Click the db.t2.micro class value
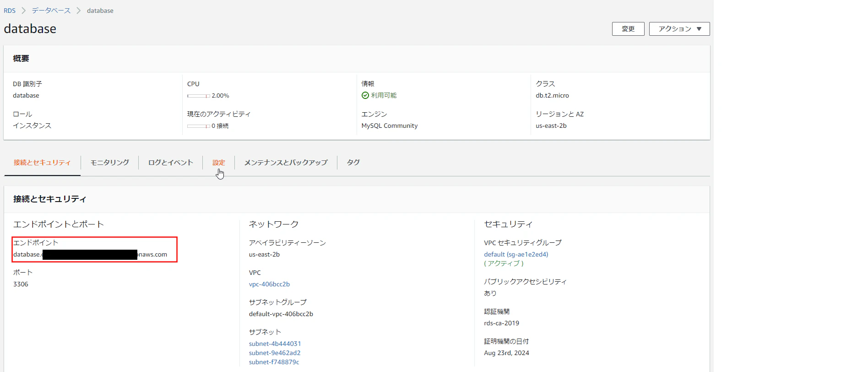Screen dimensions: 868x372 (552, 95)
